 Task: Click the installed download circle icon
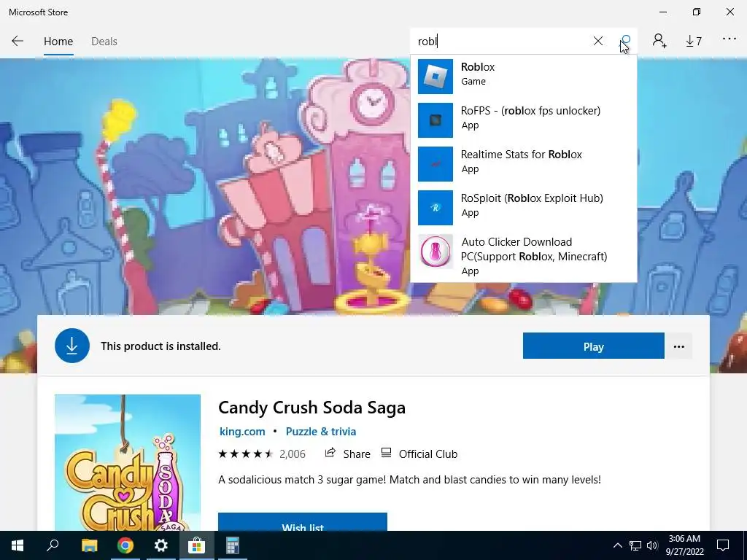coord(72,346)
